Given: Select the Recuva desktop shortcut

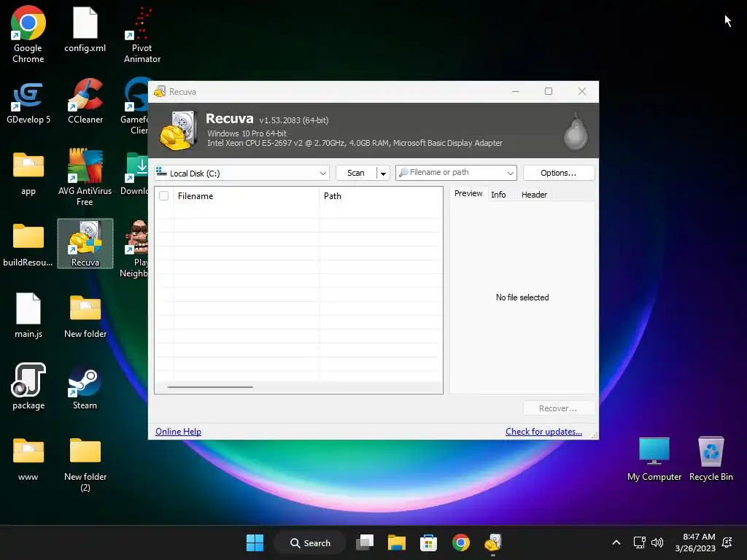Looking at the screenshot, I should click(x=85, y=244).
